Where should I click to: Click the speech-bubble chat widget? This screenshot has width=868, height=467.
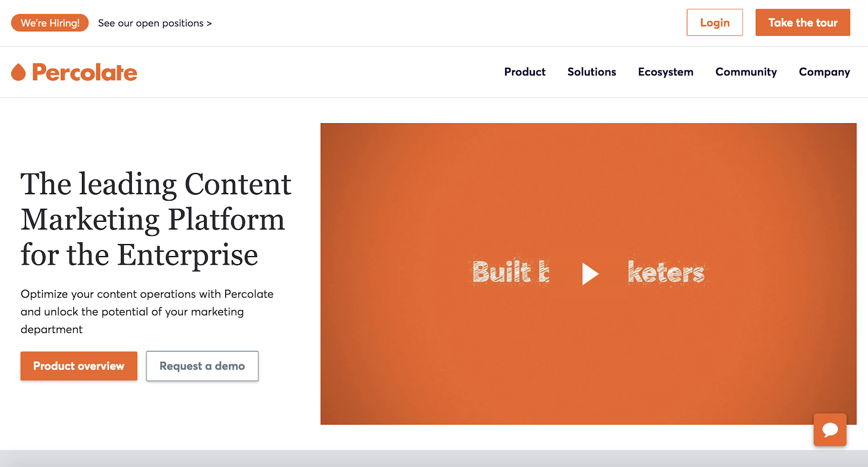point(829,430)
